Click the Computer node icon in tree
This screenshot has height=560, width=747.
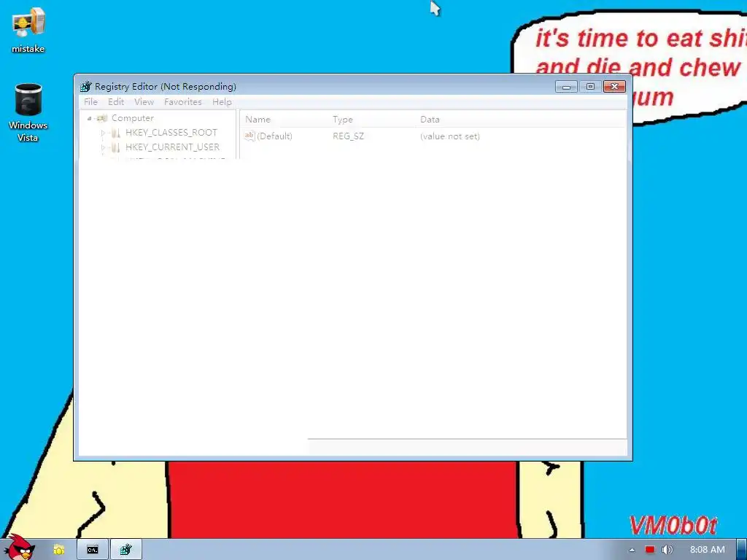click(x=102, y=118)
